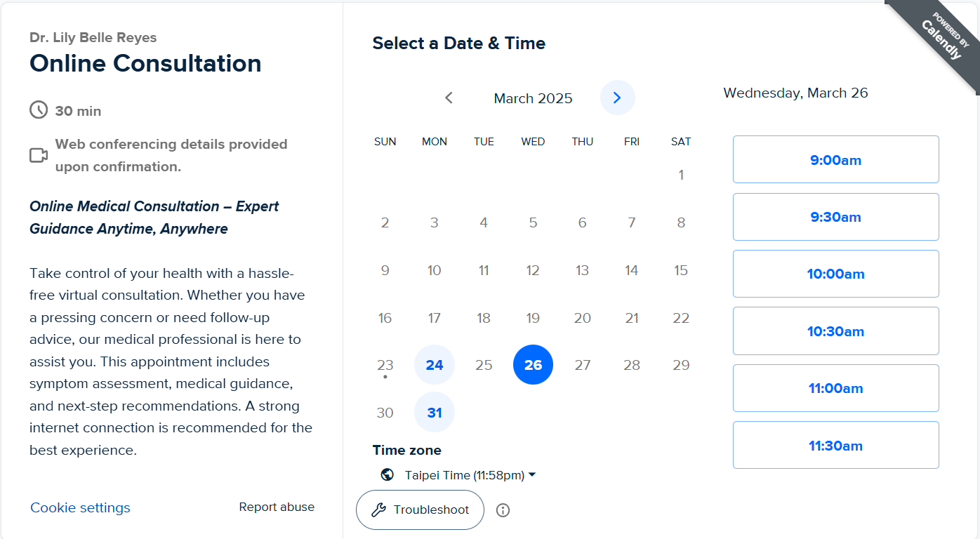The image size is (980, 539).
Task: Select the 10:30am slot
Action: point(835,331)
